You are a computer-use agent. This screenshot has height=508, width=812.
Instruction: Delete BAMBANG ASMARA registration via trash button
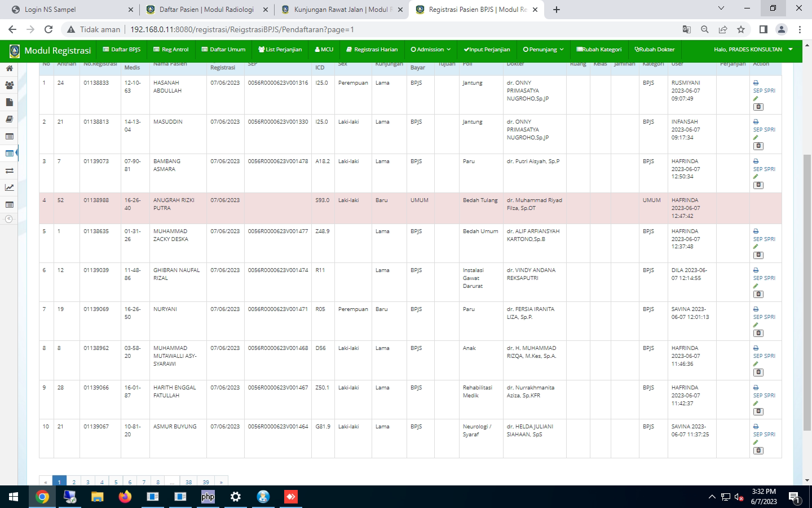758,185
